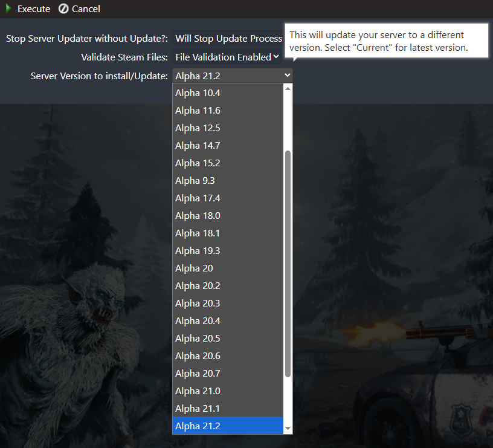Screen dimensions: 493x448
Task: Choose Alpha 20.7 in the list
Action: 228,374
